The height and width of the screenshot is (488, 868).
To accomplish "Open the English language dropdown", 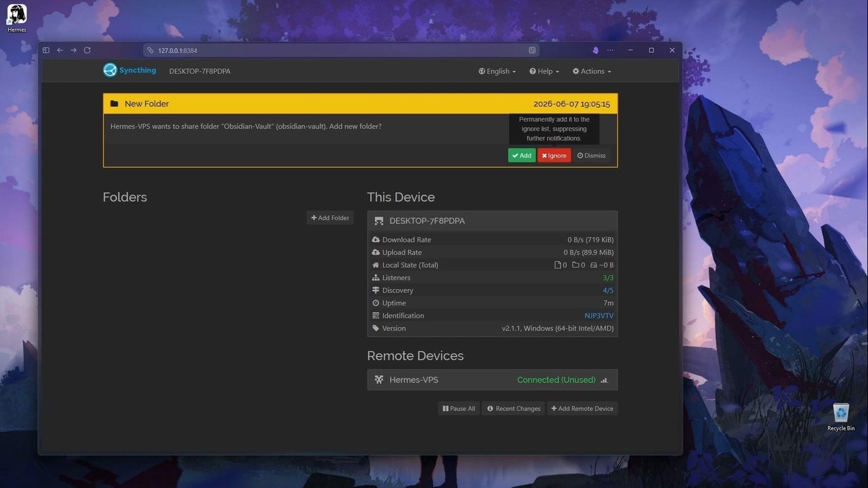I will coord(497,71).
